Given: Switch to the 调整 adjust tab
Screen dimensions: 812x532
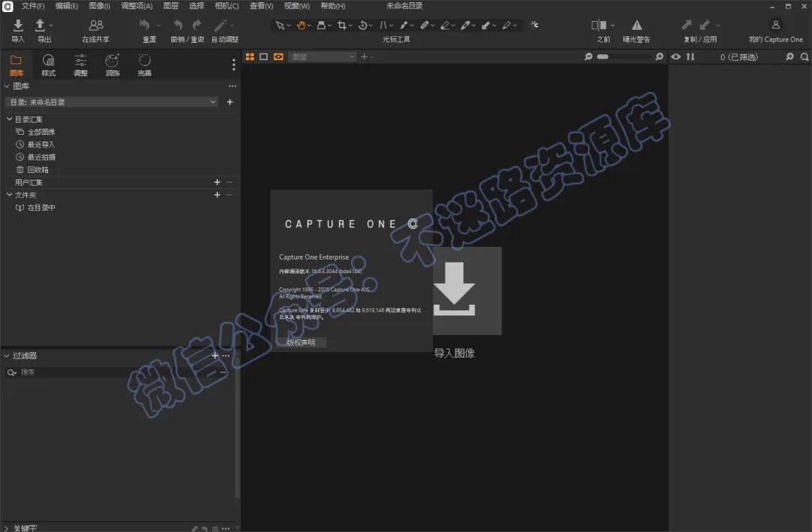Looking at the screenshot, I should pos(80,66).
